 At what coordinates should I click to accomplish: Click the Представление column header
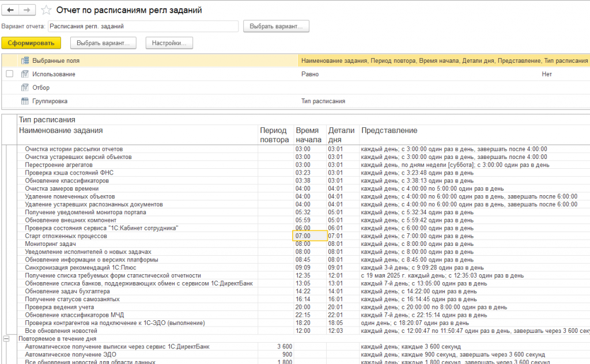[389, 131]
